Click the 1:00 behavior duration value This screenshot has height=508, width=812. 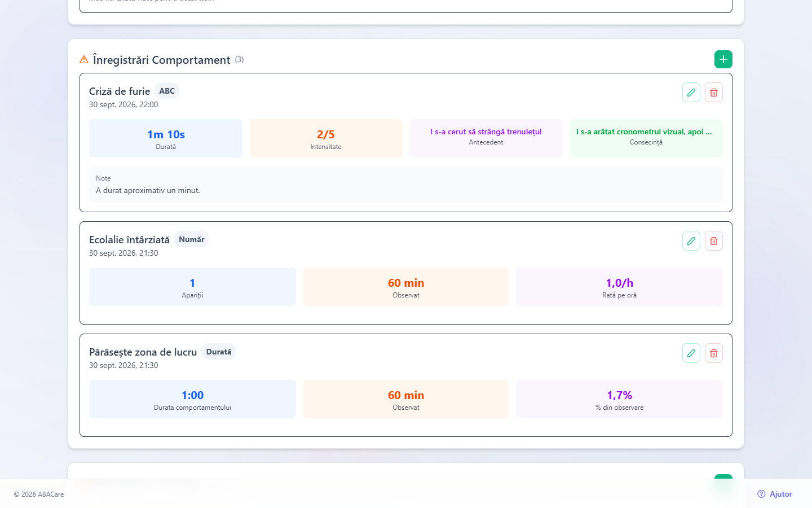192,395
